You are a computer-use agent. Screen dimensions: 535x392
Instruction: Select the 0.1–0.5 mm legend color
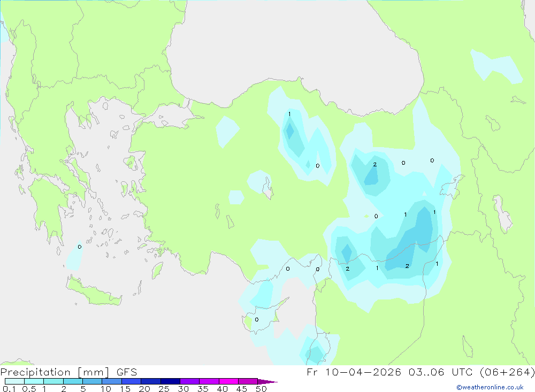(x=14, y=381)
